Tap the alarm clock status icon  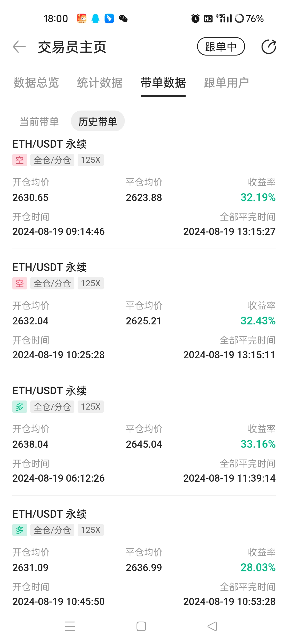click(x=195, y=18)
